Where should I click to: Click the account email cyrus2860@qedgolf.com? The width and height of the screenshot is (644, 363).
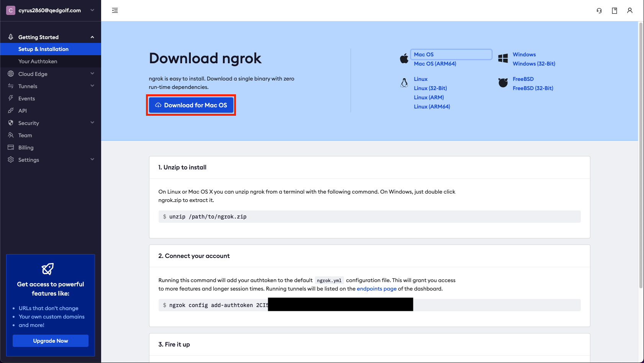(50, 10)
